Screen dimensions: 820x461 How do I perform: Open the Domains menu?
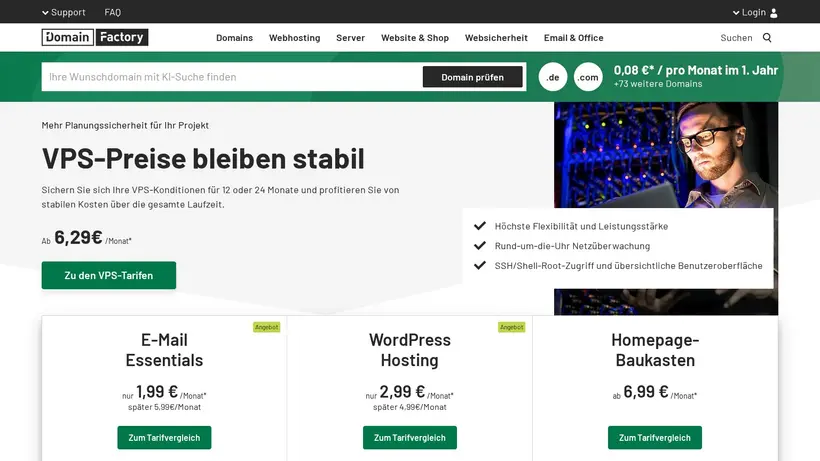[234, 38]
